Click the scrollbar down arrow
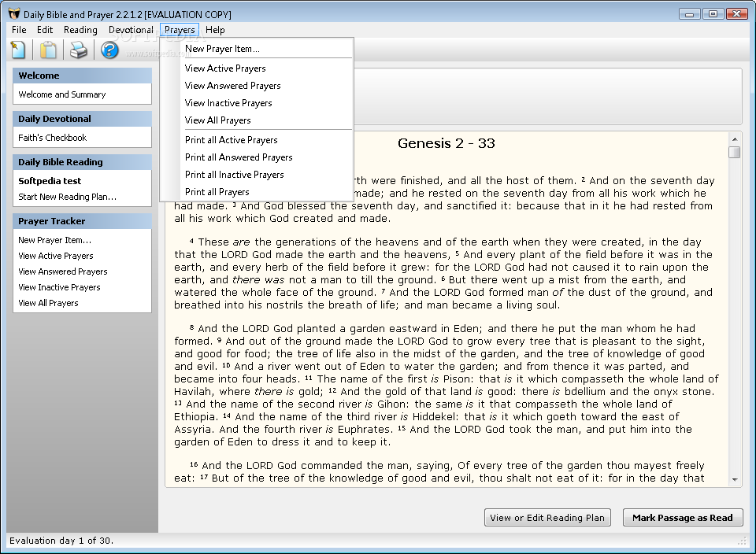The height and width of the screenshot is (554, 756). coord(734,479)
